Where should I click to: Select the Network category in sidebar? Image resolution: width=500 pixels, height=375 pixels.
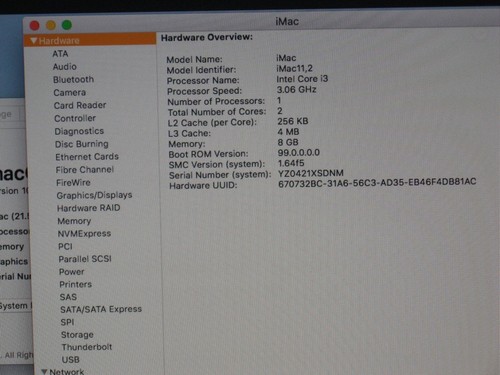click(67, 371)
